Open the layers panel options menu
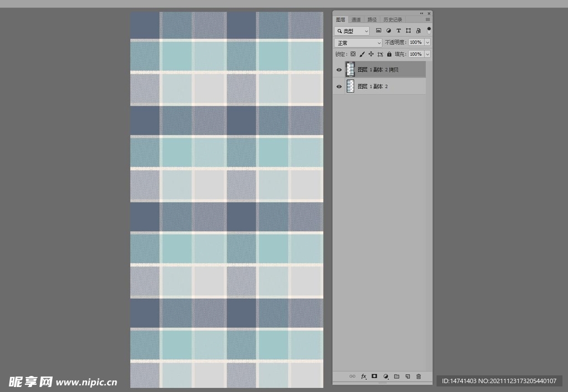568x392 pixels. coord(428,20)
